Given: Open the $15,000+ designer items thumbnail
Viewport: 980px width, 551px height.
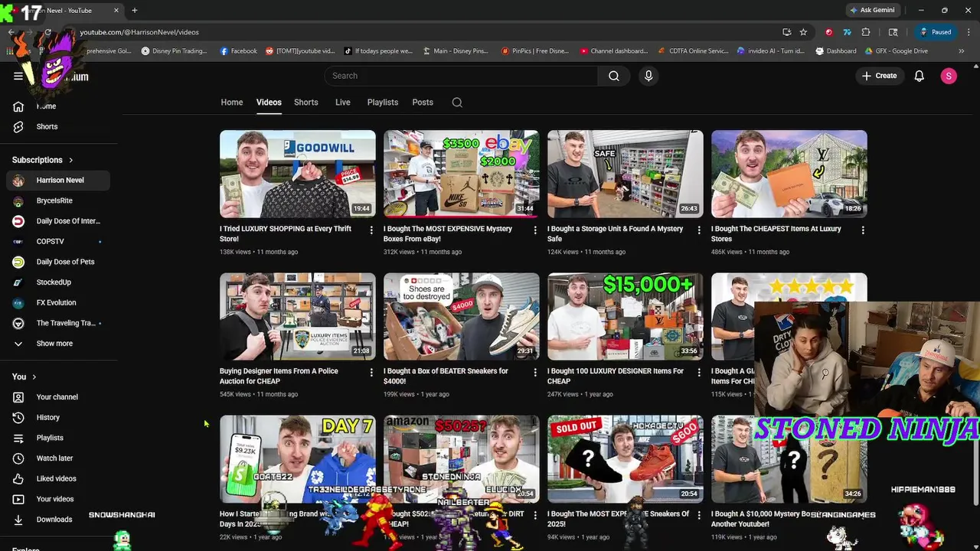Looking at the screenshot, I should point(626,316).
